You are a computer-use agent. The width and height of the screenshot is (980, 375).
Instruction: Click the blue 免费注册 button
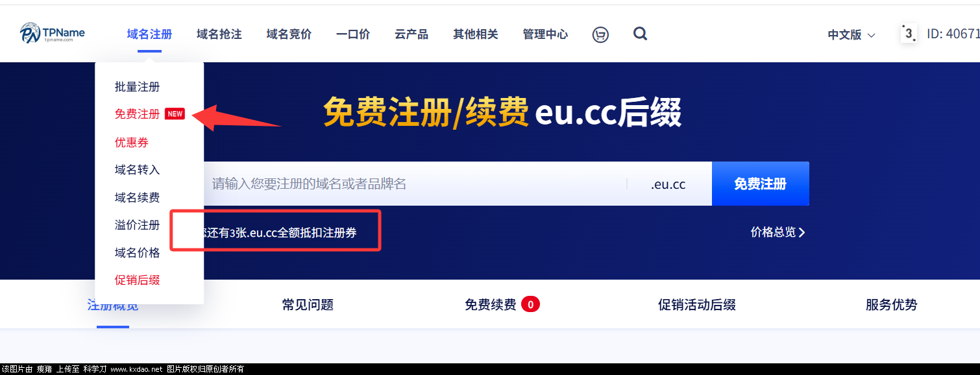tap(761, 184)
